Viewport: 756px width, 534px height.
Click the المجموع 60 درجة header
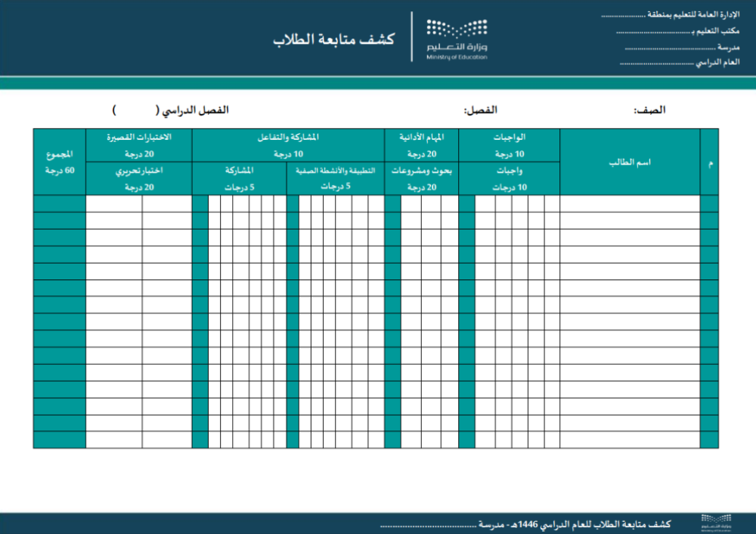[x=60, y=162]
